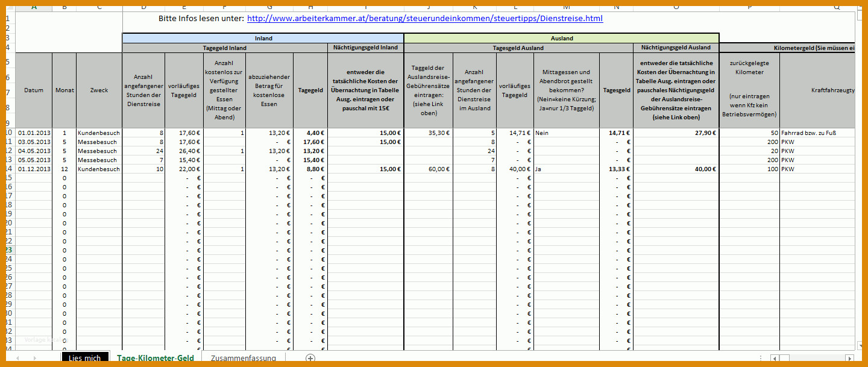Click the 'Nächtigungsgeld Inland' subheader

pyautogui.click(x=366, y=48)
